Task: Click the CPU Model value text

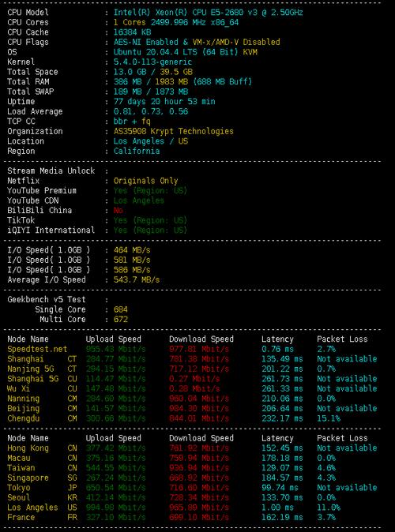Action: tap(208, 13)
